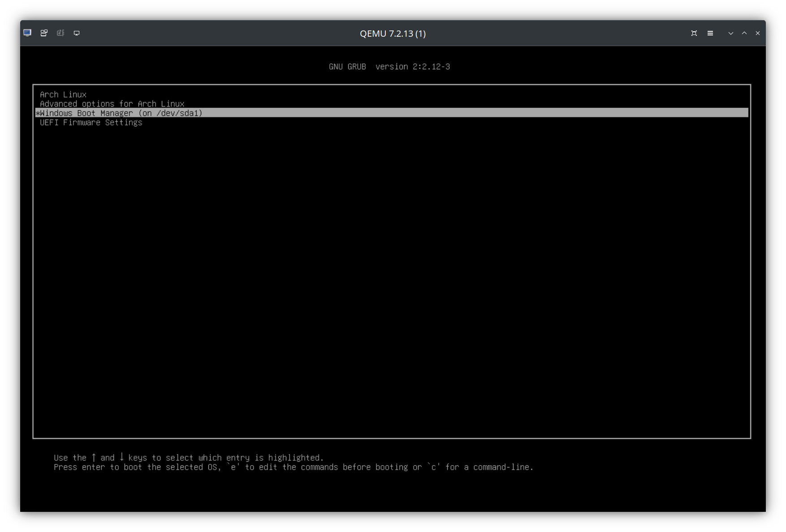Expand "Advanced options for Arch Linux"

point(112,103)
